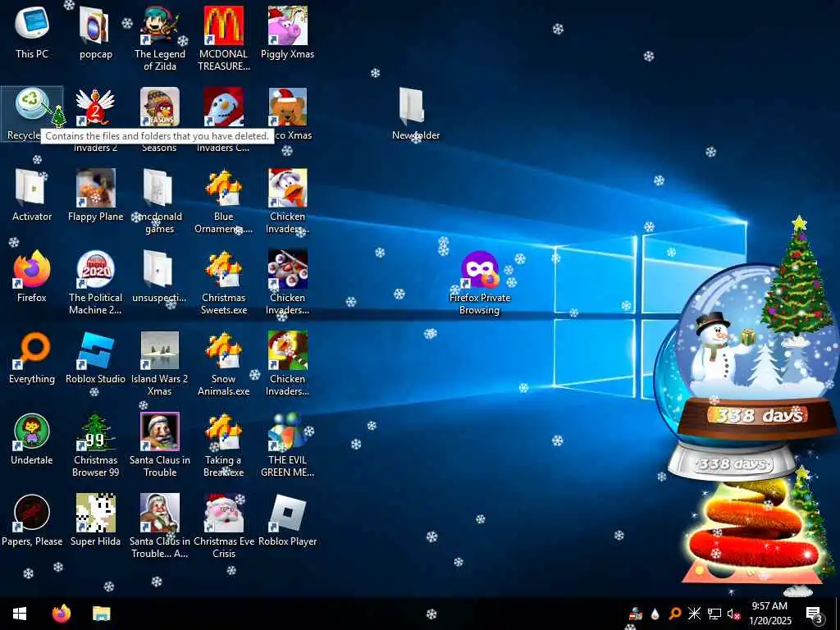Open the New folder icon
The height and width of the screenshot is (630, 840).
tap(415, 113)
